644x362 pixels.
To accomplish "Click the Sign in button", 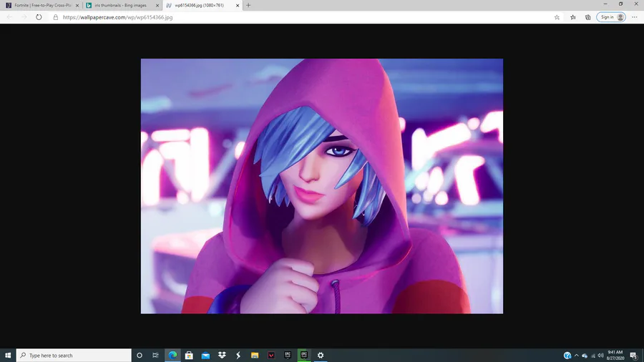I will 611,17.
